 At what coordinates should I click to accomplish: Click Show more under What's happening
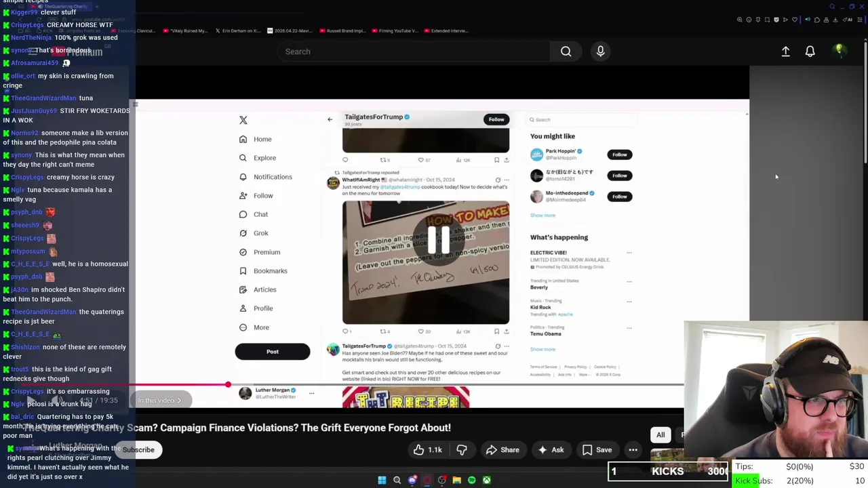[542, 350]
